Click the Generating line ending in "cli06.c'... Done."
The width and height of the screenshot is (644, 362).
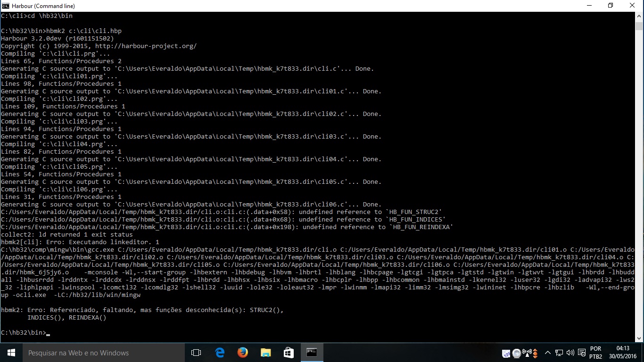click(x=191, y=205)
